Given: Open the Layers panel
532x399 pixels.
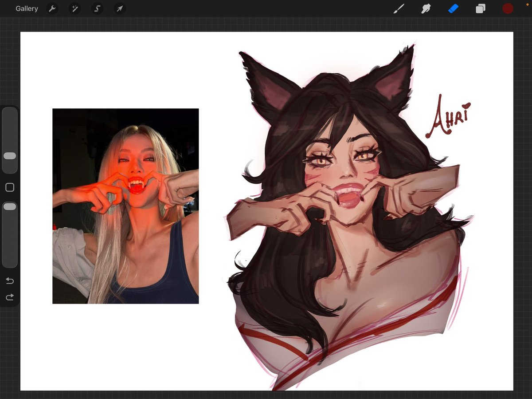Looking at the screenshot, I should pos(481,8).
